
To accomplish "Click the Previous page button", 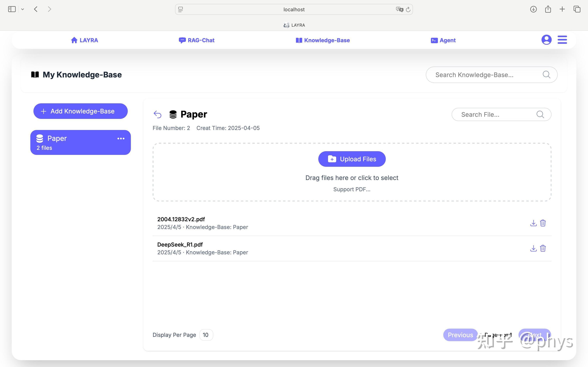I will [x=460, y=335].
